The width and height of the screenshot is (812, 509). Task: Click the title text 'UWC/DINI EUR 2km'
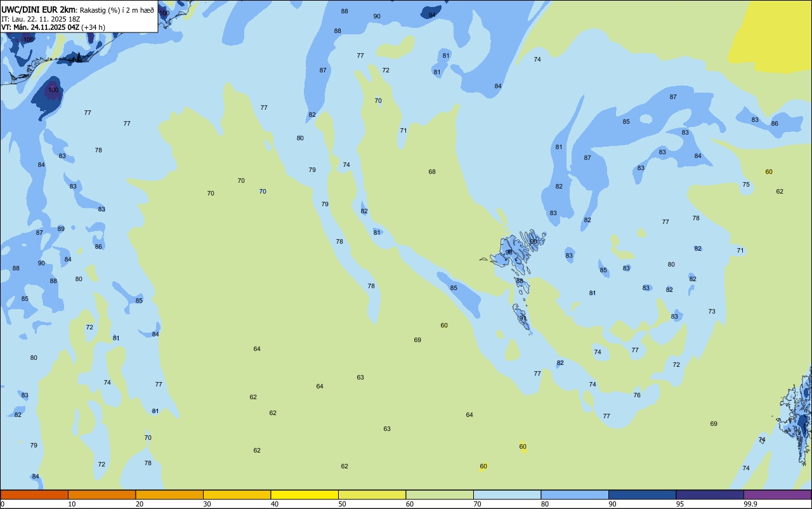pos(38,10)
